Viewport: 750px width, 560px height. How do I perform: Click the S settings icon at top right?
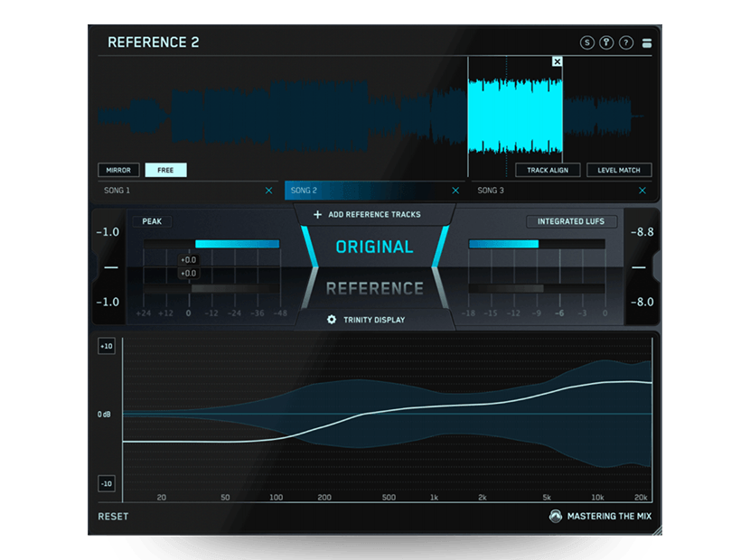point(586,42)
